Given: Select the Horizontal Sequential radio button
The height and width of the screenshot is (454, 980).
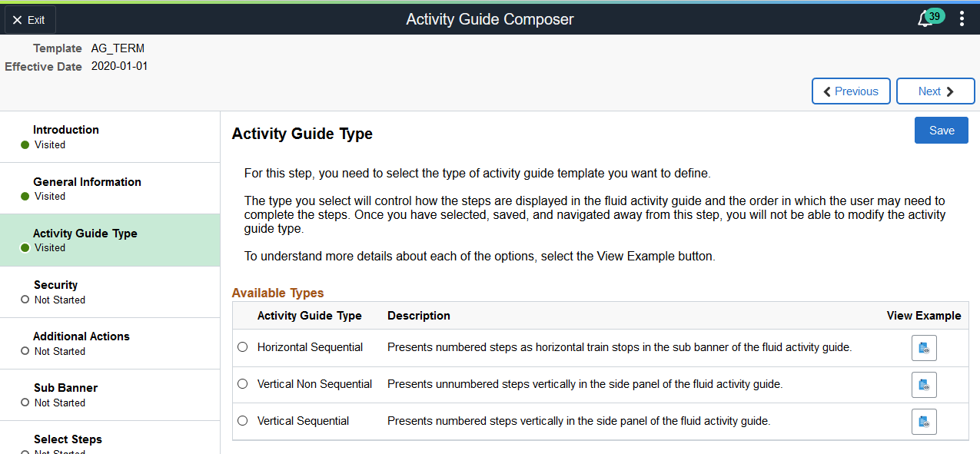Looking at the screenshot, I should point(243,347).
